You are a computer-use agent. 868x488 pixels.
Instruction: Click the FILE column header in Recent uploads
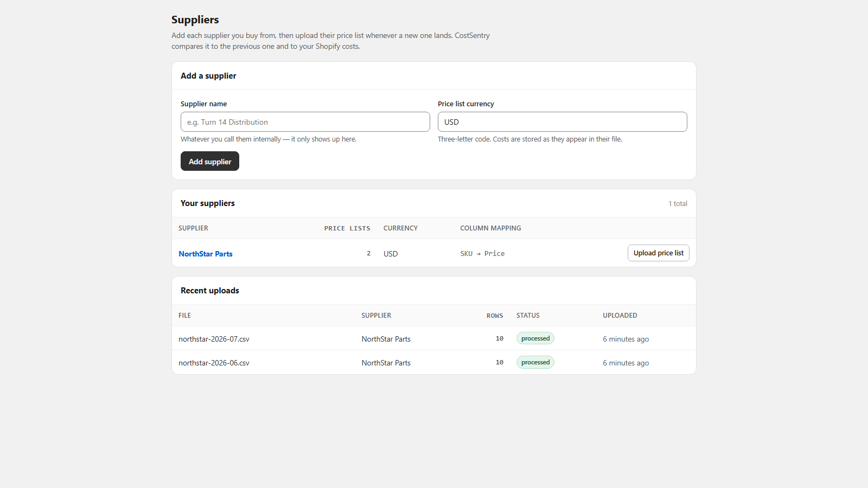pos(184,316)
